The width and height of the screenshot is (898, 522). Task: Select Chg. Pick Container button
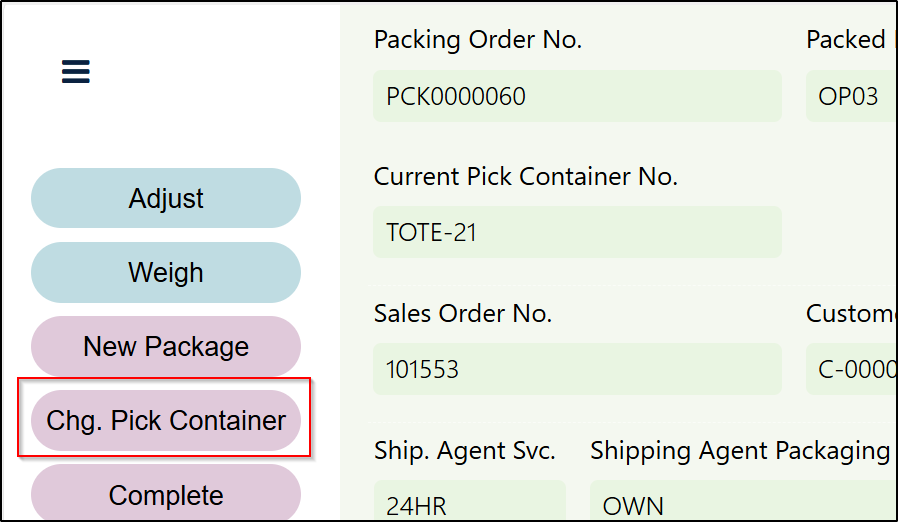pyautogui.click(x=166, y=420)
